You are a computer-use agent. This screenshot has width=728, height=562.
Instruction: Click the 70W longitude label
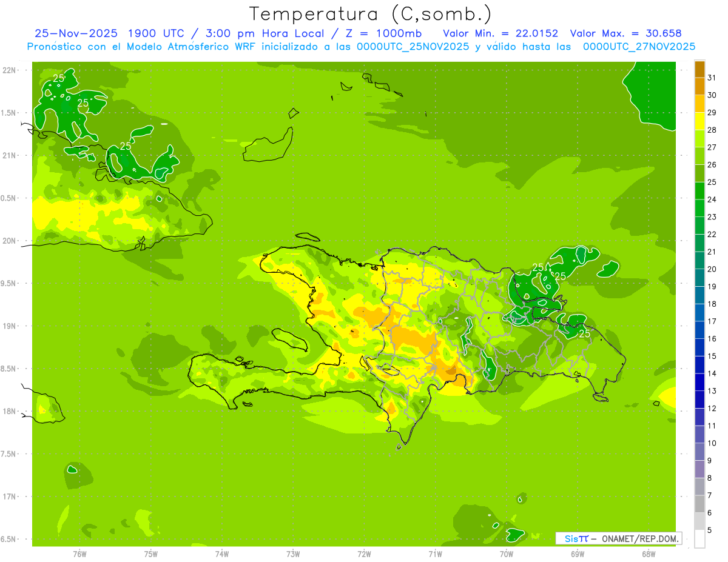pos(507,554)
